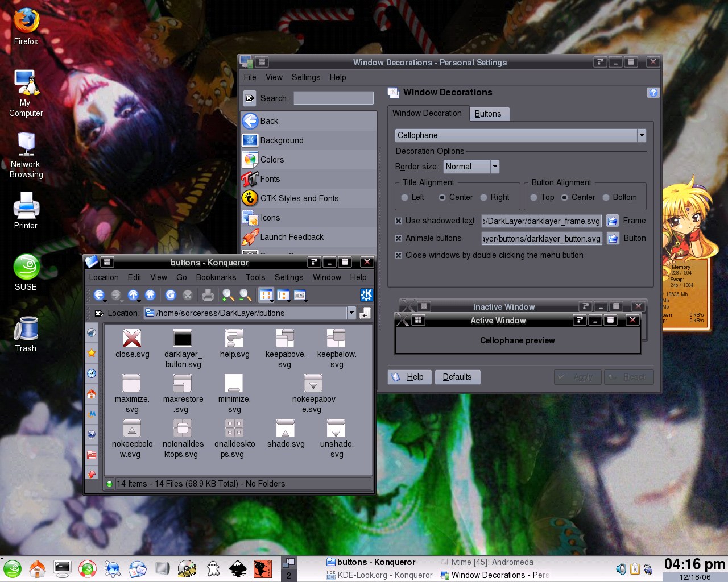Reload the Konqueror folder view
728x582 pixels.
tap(170, 294)
